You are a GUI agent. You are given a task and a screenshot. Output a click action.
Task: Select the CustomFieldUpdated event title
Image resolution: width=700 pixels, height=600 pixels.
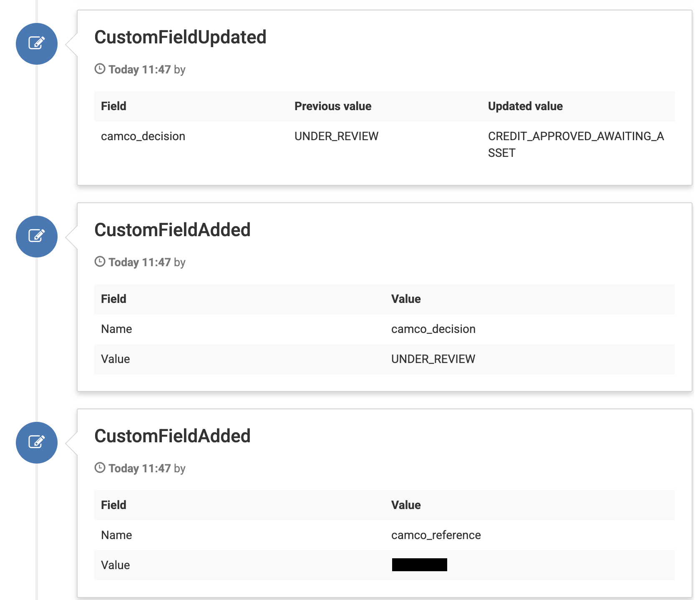coord(180,37)
